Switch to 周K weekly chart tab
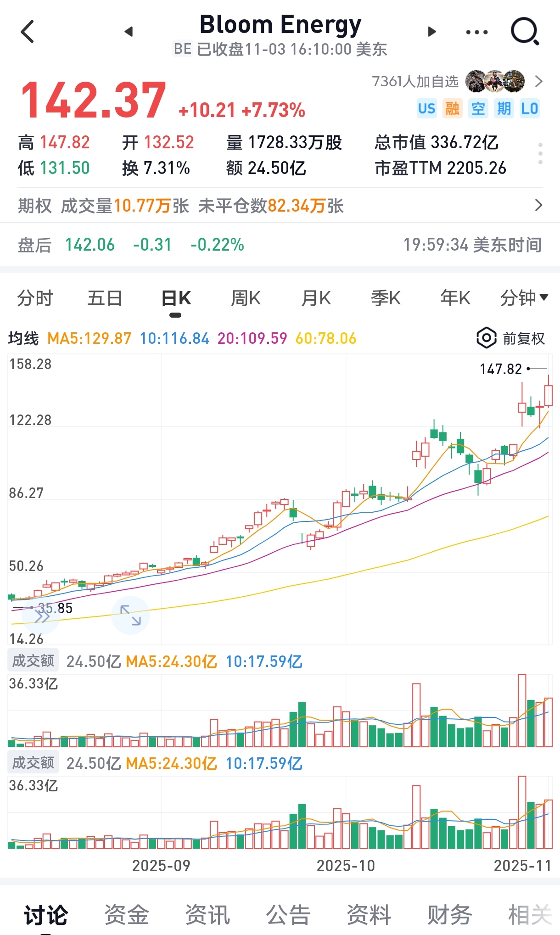The height and width of the screenshot is (935, 560). coord(246,298)
